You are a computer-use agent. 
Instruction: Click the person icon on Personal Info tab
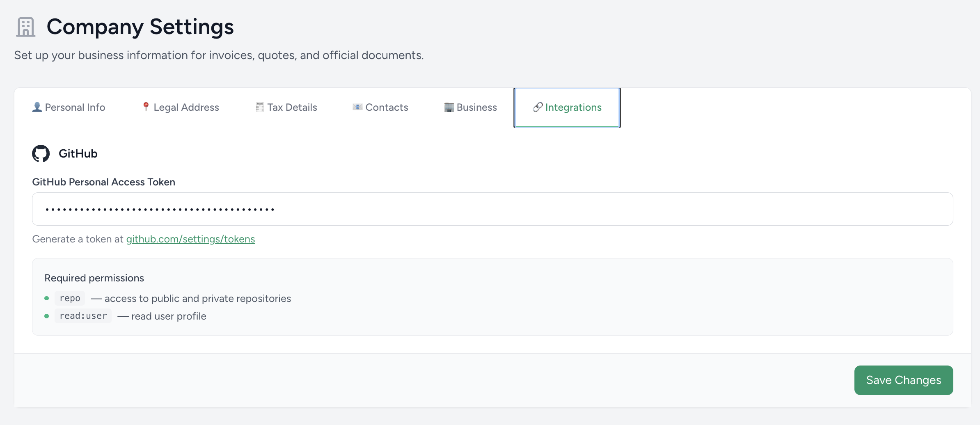click(x=37, y=107)
